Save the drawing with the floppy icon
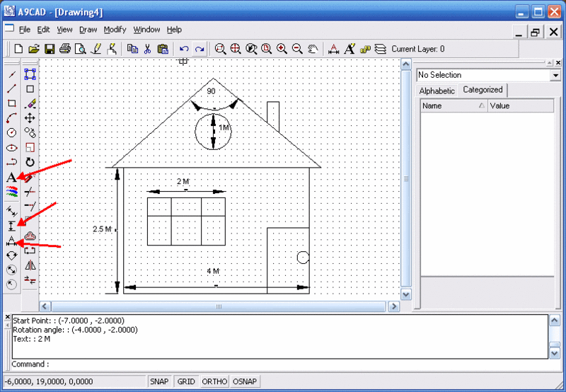The image size is (566, 392). 50,49
